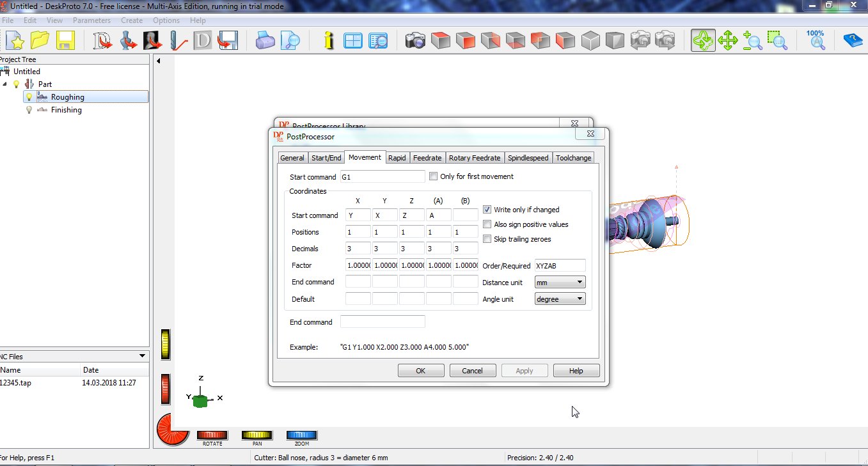The height and width of the screenshot is (466, 868).
Task: Collapse the Part node in Project Tree
Action: tap(5, 84)
